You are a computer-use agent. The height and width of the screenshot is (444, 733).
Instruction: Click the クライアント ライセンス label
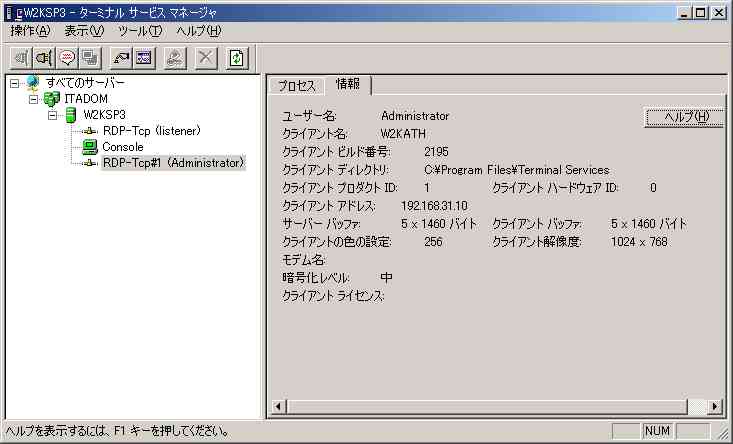(333, 296)
